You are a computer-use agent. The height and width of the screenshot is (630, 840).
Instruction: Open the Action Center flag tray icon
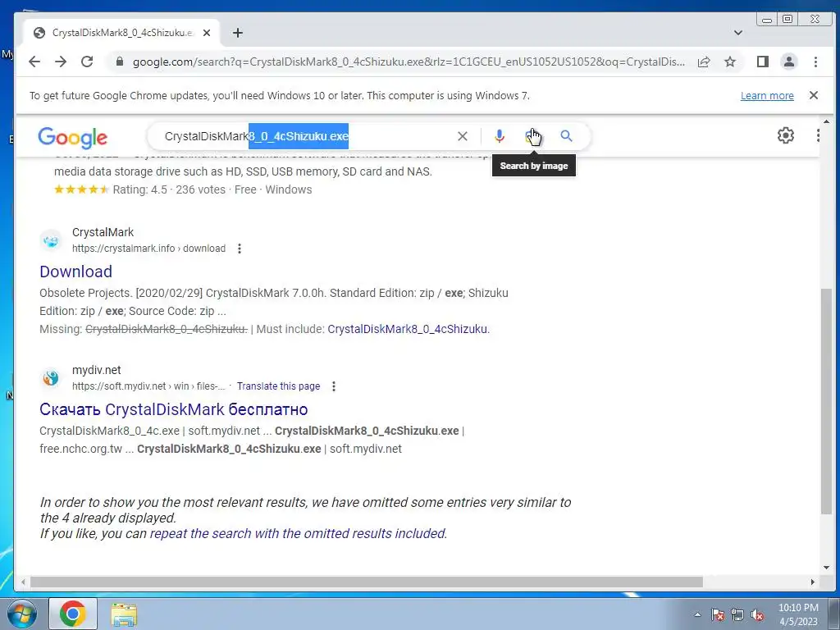tap(718, 614)
